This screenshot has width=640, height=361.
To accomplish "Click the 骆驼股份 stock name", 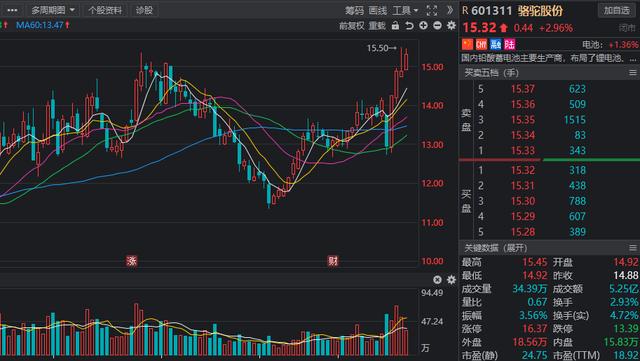I will 540,11.
